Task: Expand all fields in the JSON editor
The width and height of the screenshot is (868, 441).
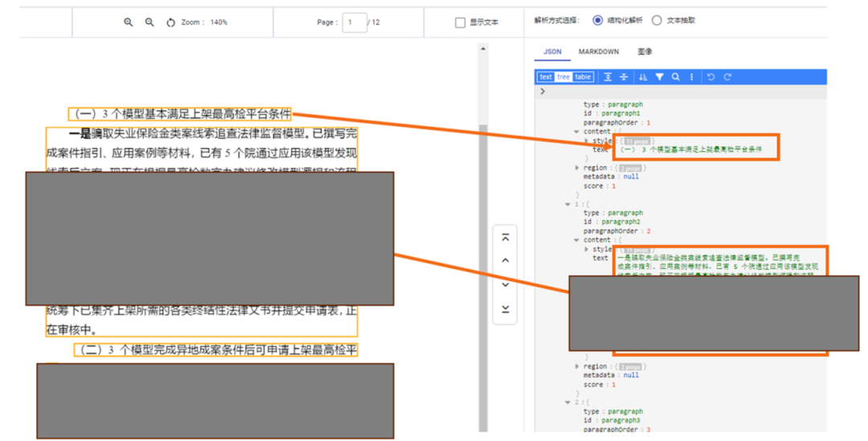Action: pyautogui.click(x=608, y=77)
